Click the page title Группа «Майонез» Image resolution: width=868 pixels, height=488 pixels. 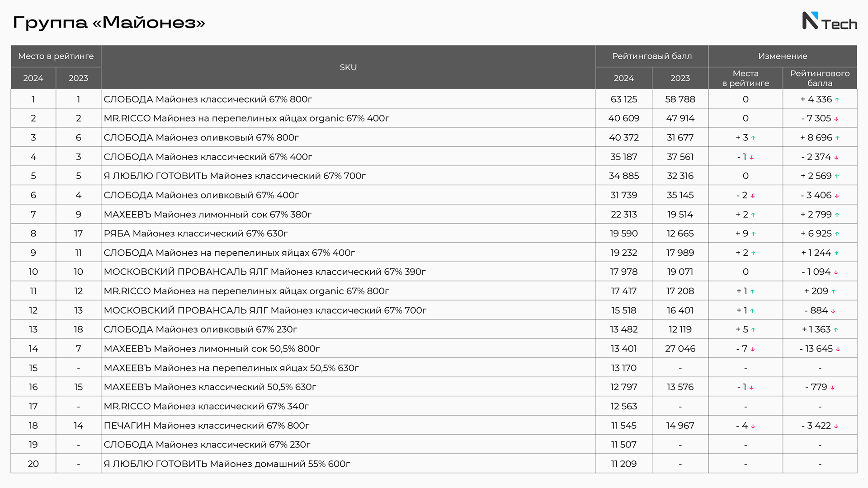coord(109,22)
